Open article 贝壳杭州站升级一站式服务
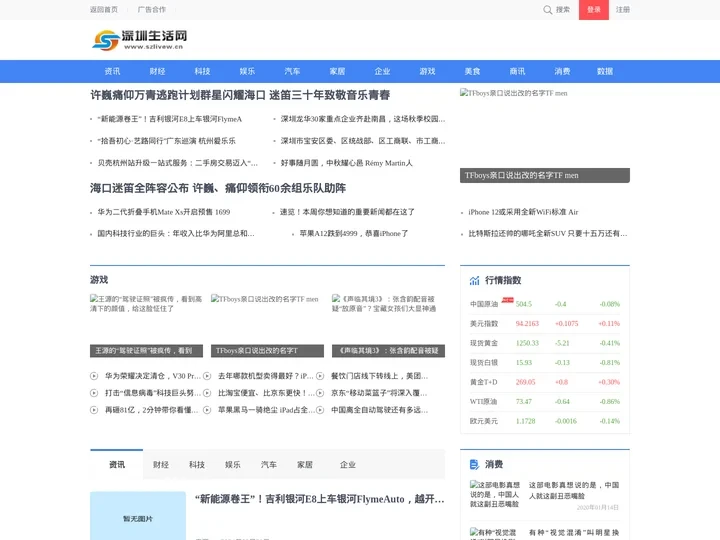Screen dimensions: 720x540 click(x=177, y=163)
